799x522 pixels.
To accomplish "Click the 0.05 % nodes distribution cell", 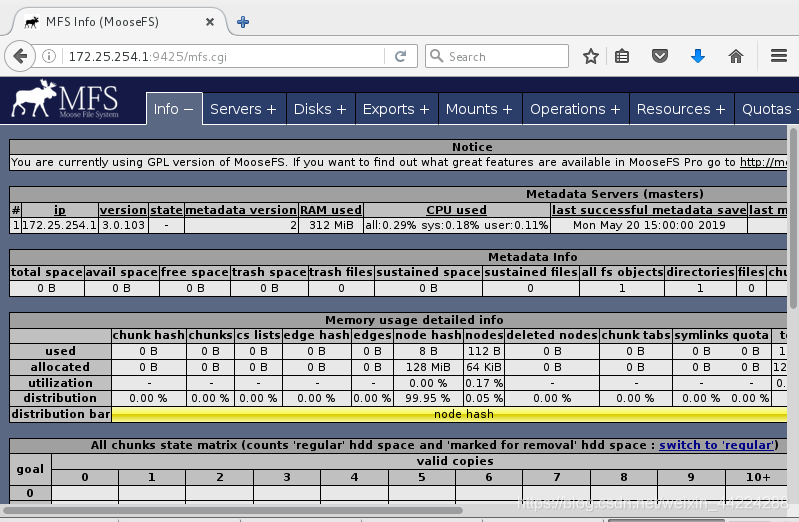I will [x=484, y=398].
